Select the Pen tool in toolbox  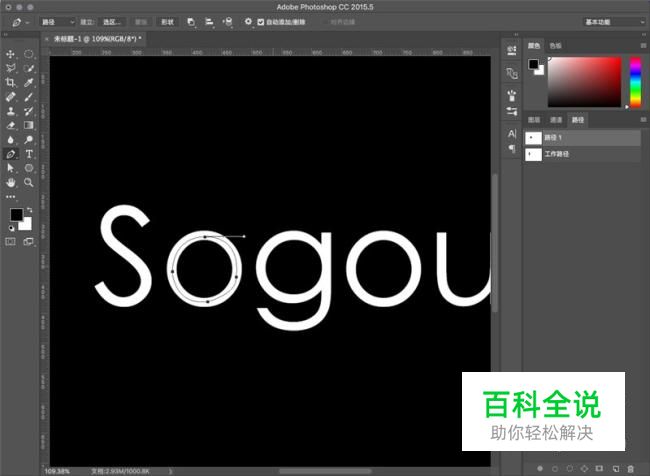[x=10, y=154]
